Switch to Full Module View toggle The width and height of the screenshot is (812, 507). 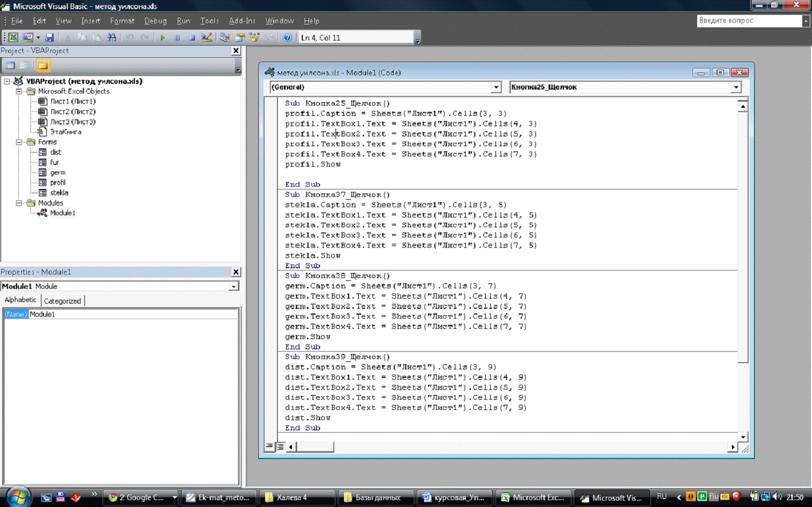[280, 446]
